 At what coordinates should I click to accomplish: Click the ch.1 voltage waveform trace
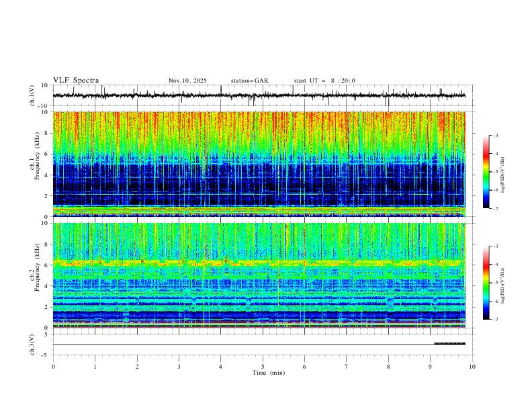pos(259,95)
